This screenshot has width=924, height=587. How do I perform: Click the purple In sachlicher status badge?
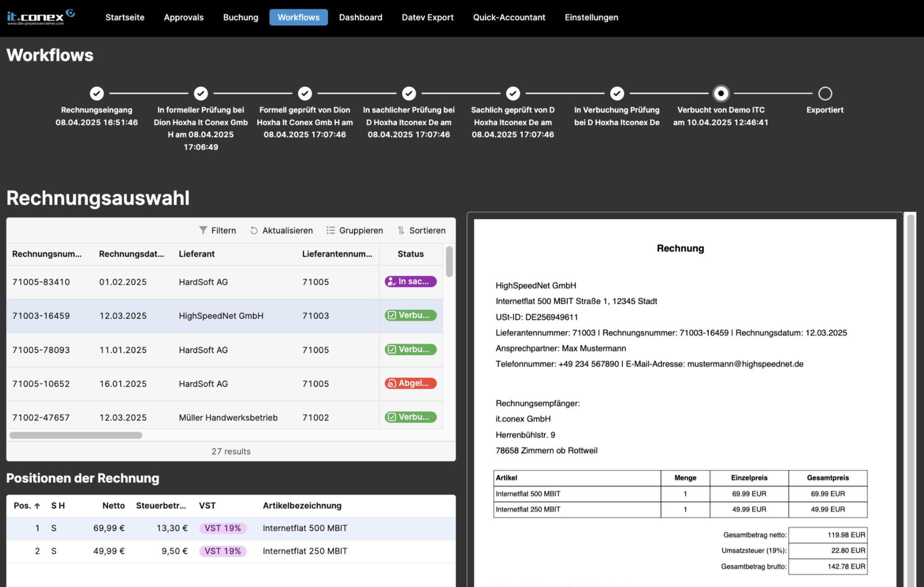410,281
